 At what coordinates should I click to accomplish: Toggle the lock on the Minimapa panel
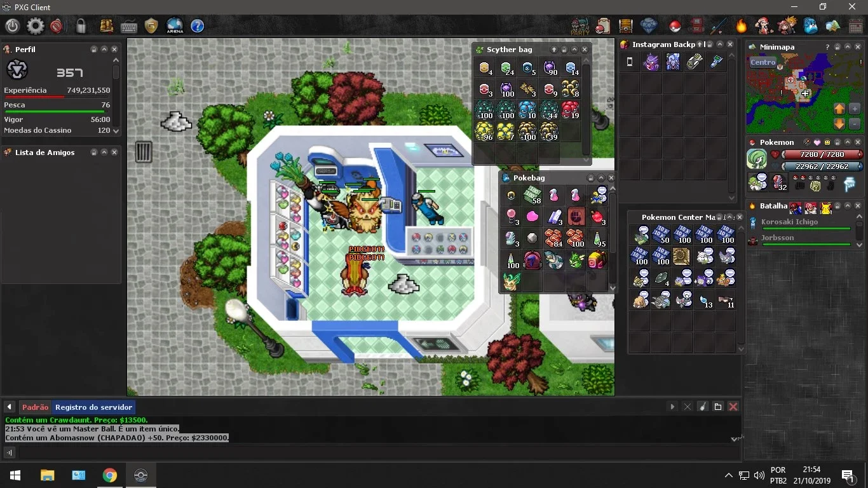click(837, 46)
